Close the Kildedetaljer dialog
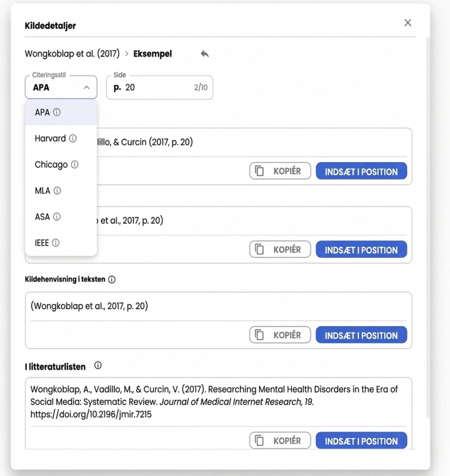Image resolution: width=450 pixels, height=476 pixels. point(408,23)
